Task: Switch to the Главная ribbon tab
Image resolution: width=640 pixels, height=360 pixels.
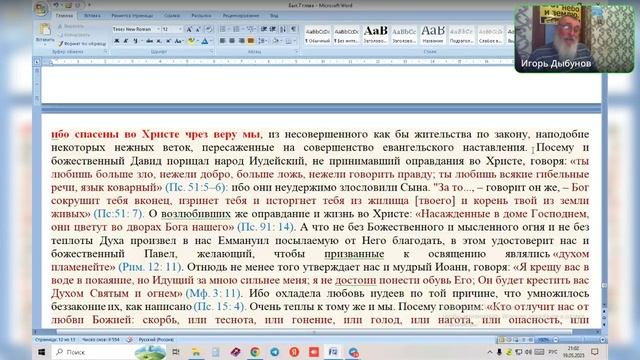Action: tap(64, 16)
